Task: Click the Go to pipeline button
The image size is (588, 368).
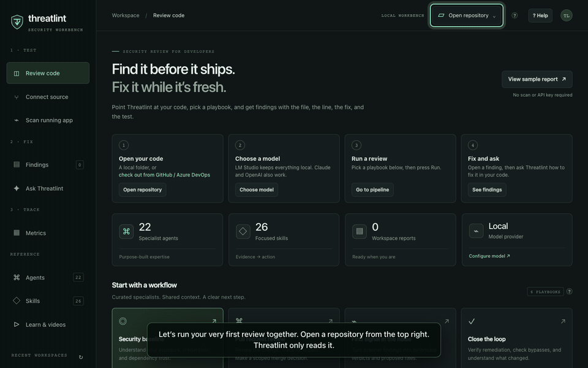Action: click(x=372, y=190)
